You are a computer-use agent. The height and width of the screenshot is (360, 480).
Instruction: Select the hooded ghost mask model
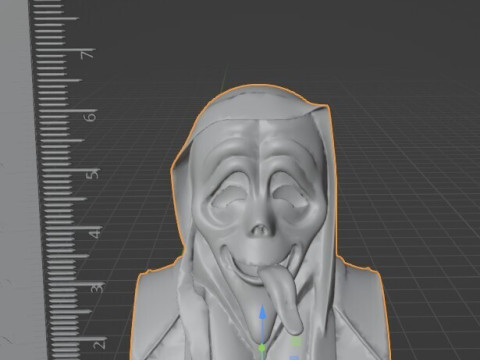pos(259,222)
